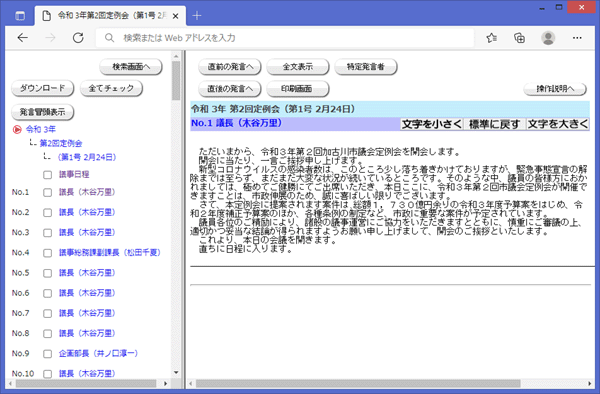600x394 pixels.
Task: Focus the address bar input
Action: 285,38
